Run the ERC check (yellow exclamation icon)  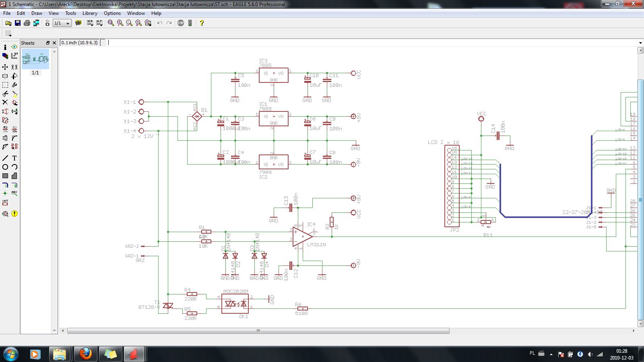[x=14, y=214]
